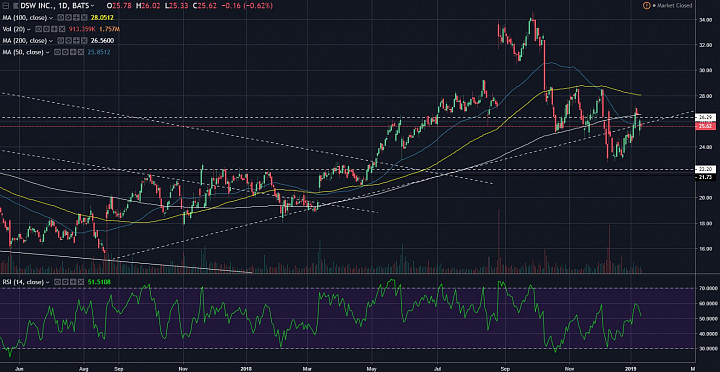
Task: Click the green 51.5108 RSI value
Action: [99, 282]
